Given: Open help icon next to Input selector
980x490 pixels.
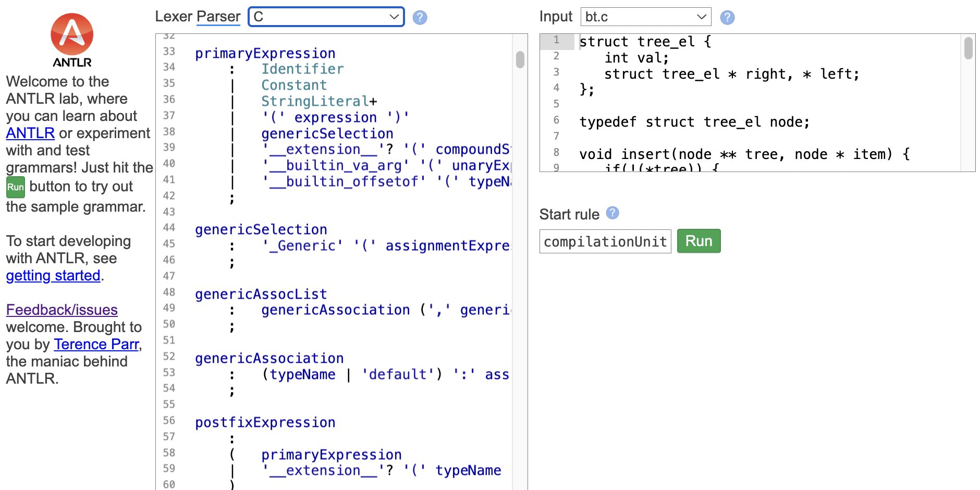Looking at the screenshot, I should click(727, 17).
